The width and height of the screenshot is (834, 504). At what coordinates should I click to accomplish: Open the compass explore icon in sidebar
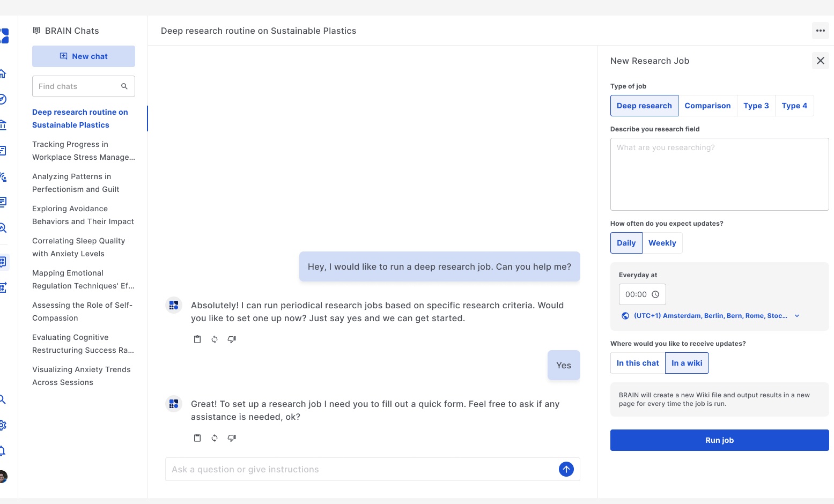(x=3, y=99)
